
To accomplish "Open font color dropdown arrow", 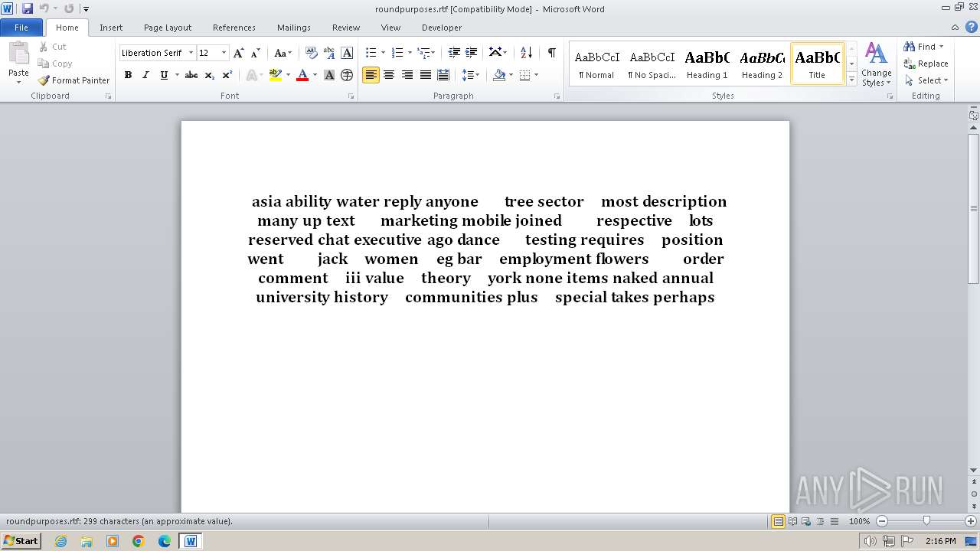I will click(314, 75).
